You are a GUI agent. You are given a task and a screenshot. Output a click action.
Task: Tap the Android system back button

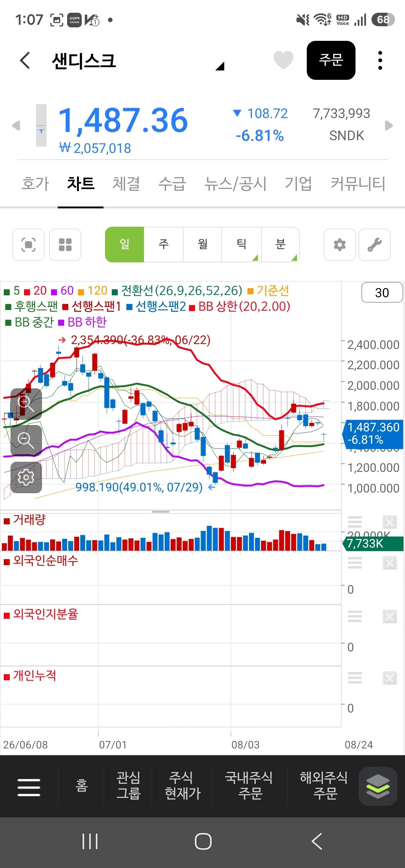coord(317,841)
